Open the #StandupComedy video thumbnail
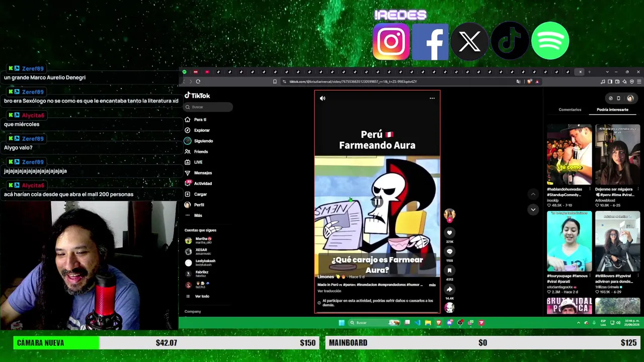 (569, 155)
